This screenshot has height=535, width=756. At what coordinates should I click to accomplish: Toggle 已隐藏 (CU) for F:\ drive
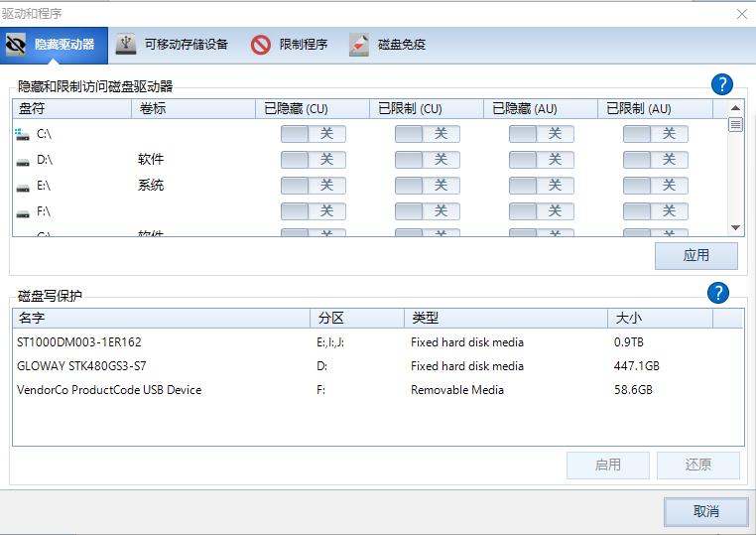(x=314, y=211)
